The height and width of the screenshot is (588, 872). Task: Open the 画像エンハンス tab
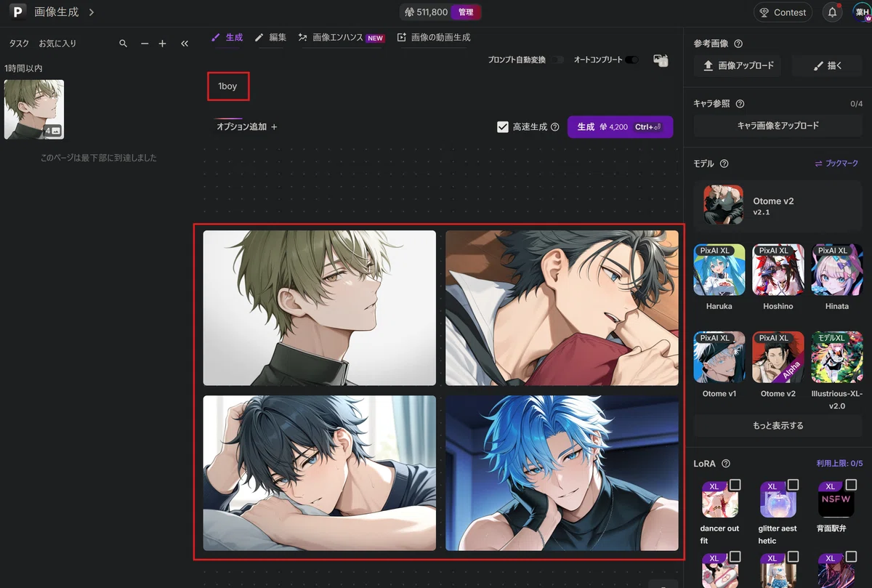341,37
